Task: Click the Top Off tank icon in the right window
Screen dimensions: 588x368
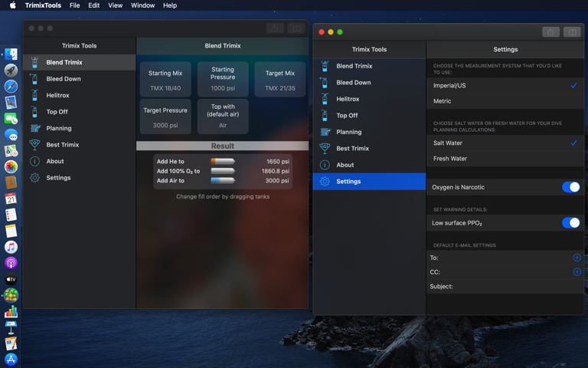Action: point(325,116)
